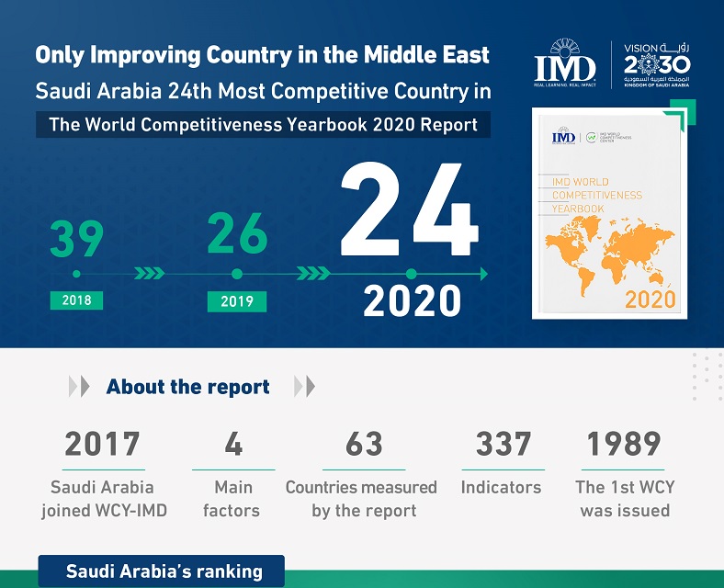This screenshot has width=724, height=588.
Task: Click the arrowhead at the timeline end
Action: click(484, 274)
